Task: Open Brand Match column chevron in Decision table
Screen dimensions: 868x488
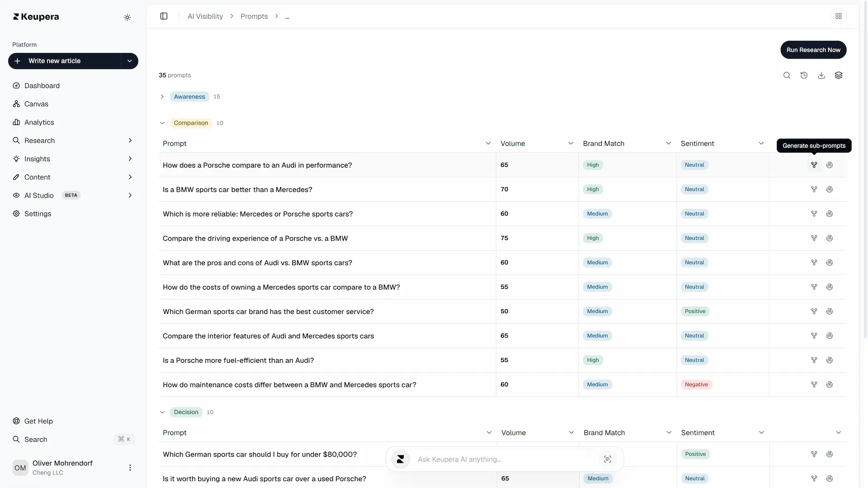Action: point(669,432)
